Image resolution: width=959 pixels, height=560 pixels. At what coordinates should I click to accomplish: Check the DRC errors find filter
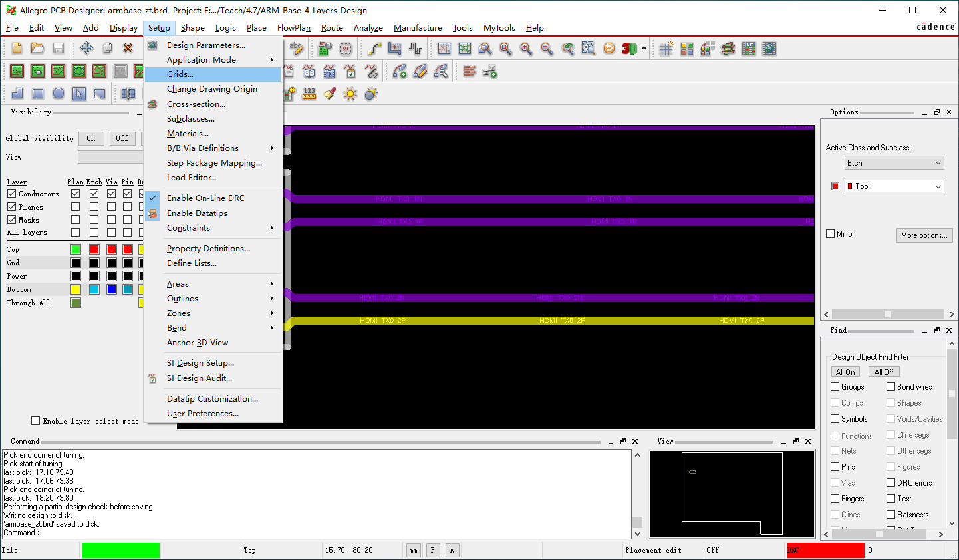[x=891, y=483]
